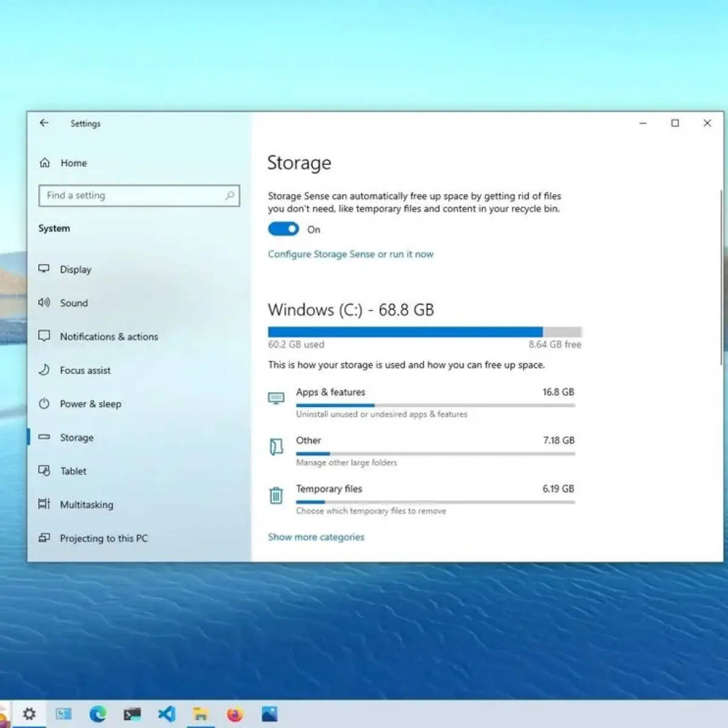Open Configure Storage Sense or run it now
The height and width of the screenshot is (728, 728).
pos(351,254)
